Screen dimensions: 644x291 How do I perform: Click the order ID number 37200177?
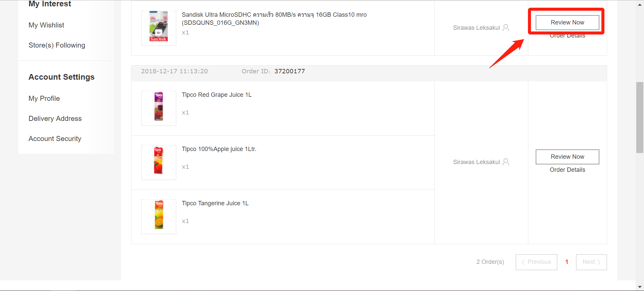click(x=289, y=71)
